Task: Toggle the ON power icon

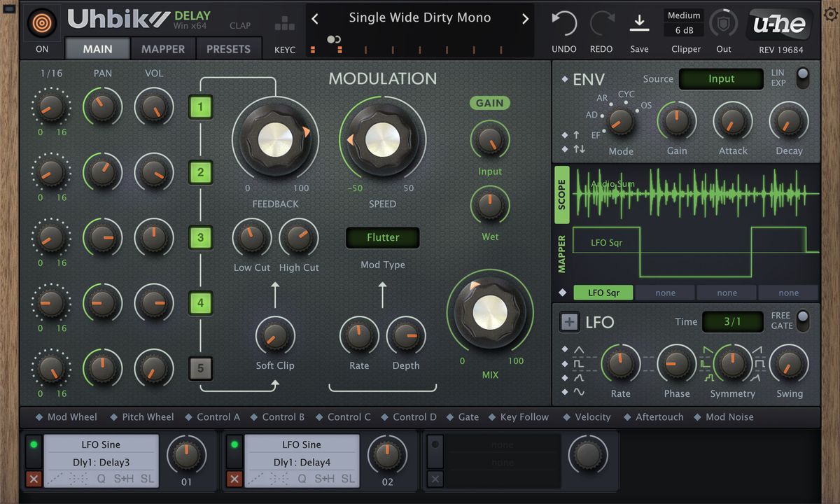Action: pyautogui.click(x=42, y=22)
